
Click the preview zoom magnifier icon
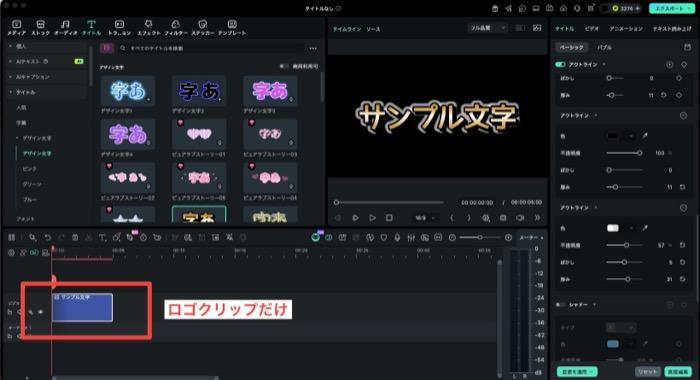pos(486,218)
